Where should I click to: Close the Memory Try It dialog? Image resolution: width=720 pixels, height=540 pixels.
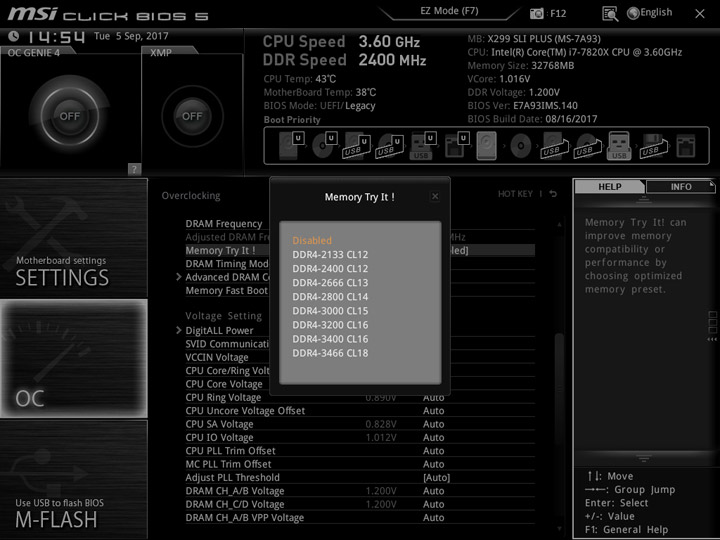pos(435,197)
